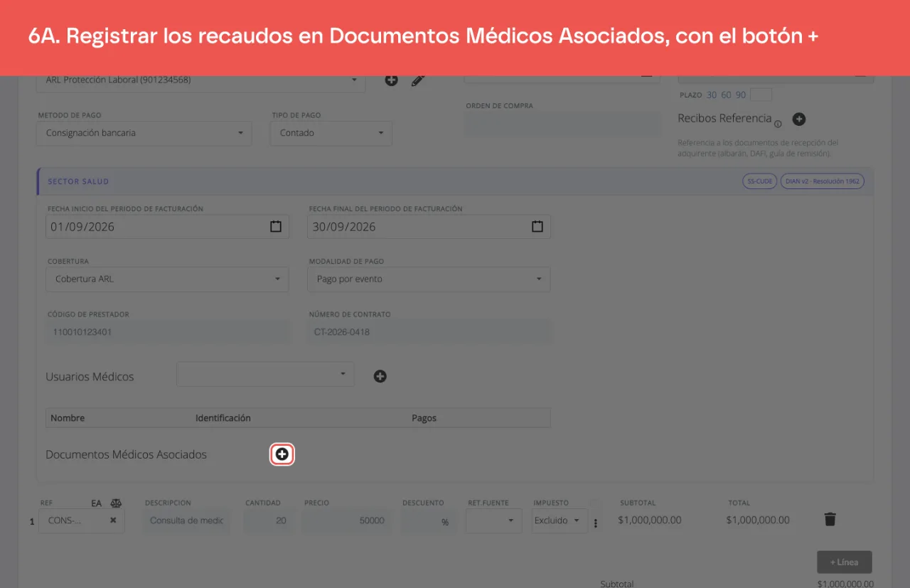The width and height of the screenshot is (910, 588).
Task: Click the Cantidad field showing 20
Action: (268, 520)
